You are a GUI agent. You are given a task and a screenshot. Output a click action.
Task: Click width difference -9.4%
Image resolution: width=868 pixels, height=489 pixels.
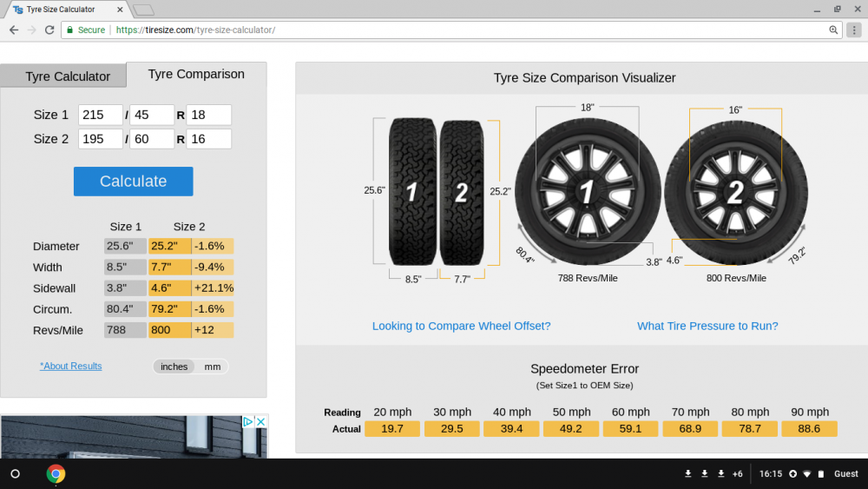tap(213, 267)
